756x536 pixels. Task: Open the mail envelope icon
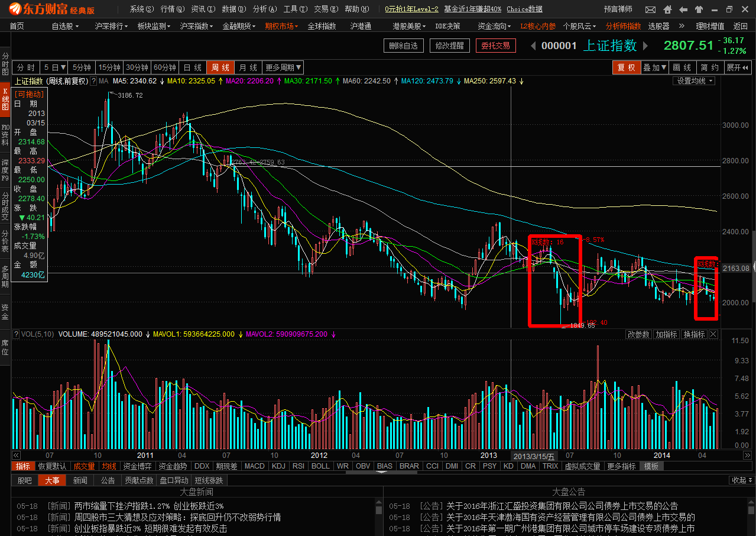tap(650, 9)
